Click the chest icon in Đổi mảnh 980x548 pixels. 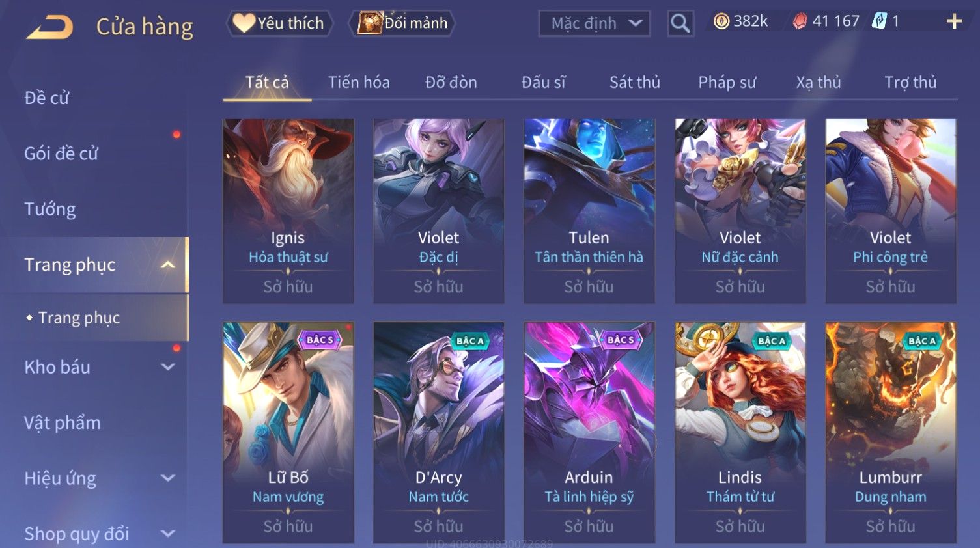tap(369, 23)
